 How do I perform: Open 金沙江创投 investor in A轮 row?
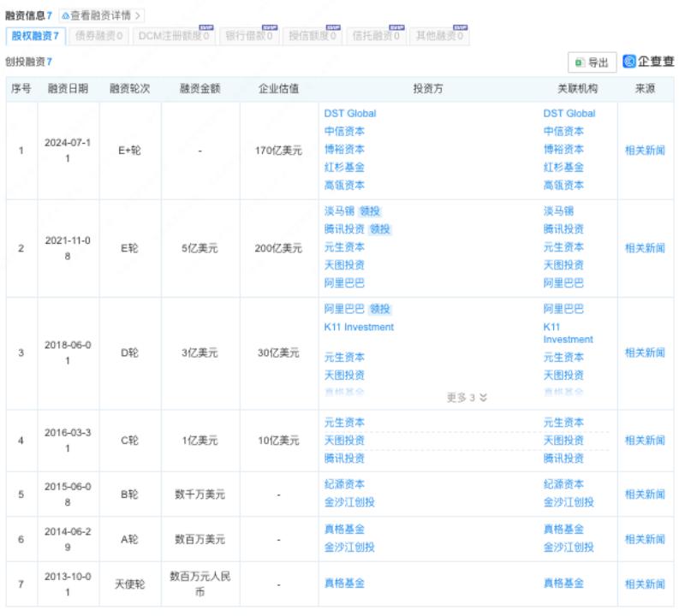(x=349, y=548)
